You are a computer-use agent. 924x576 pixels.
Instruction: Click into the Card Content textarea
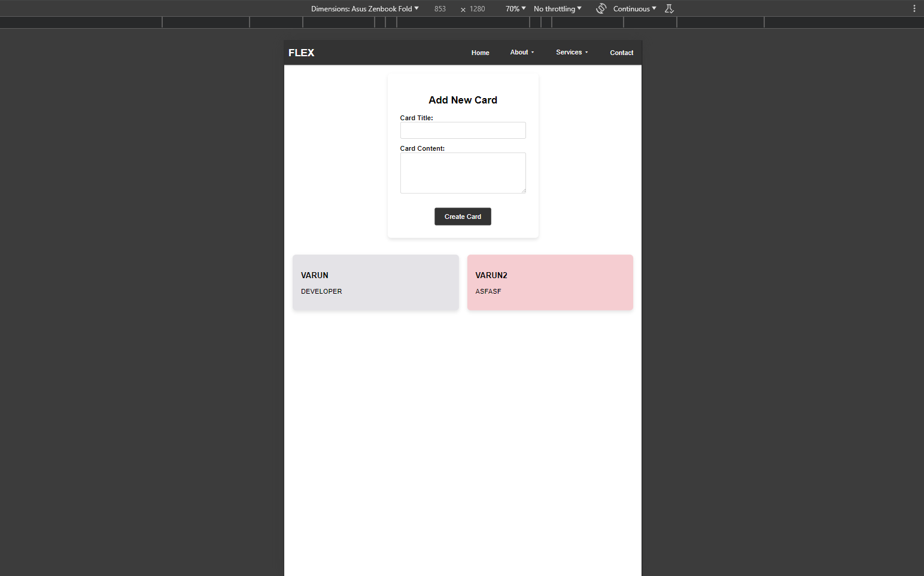[x=463, y=173]
